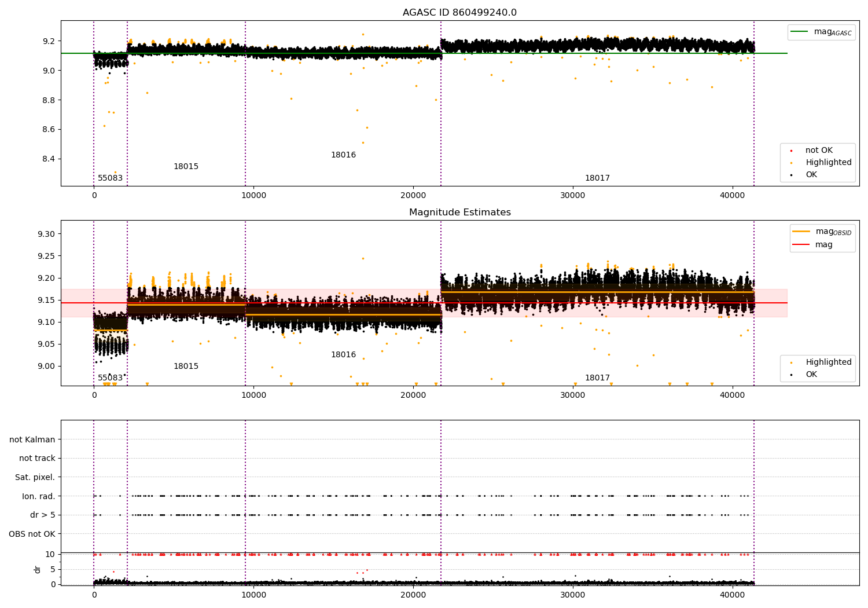The width and height of the screenshot is (868, 608).
Task: Click the 'not Kalman' row label
Action: 32,440
